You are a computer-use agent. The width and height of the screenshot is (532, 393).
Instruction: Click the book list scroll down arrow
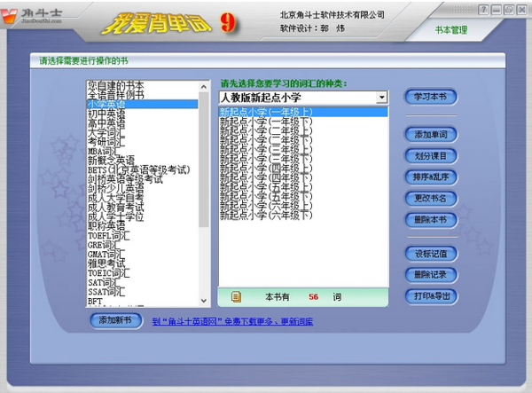coord(205,302)
